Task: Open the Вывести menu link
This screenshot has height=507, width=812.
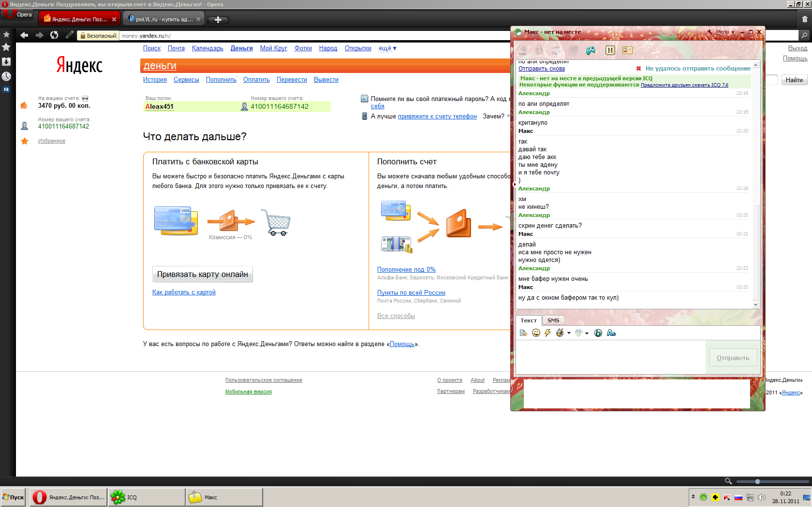Action: click(326, 80)
